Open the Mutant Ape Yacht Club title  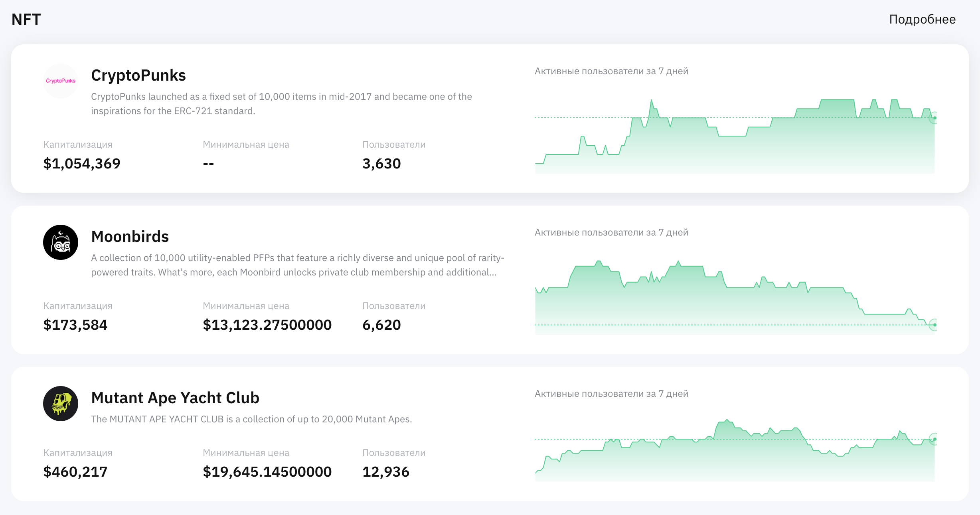pos(175,398)
